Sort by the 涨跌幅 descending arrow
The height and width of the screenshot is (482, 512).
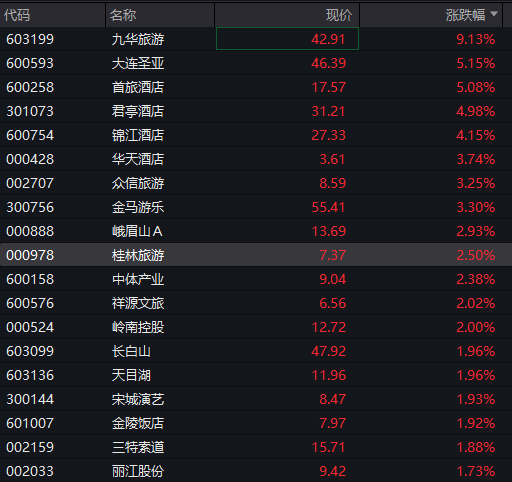(494, 14)
